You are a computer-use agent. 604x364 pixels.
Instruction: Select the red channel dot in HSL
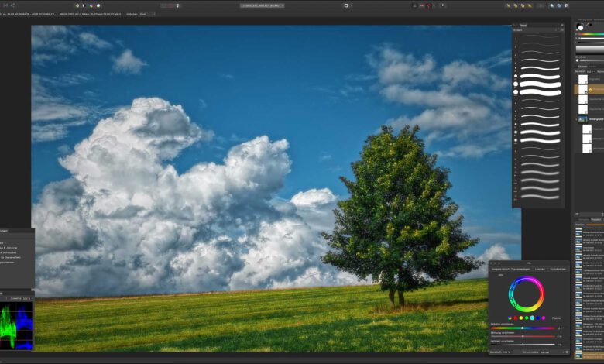coord(516,318)
